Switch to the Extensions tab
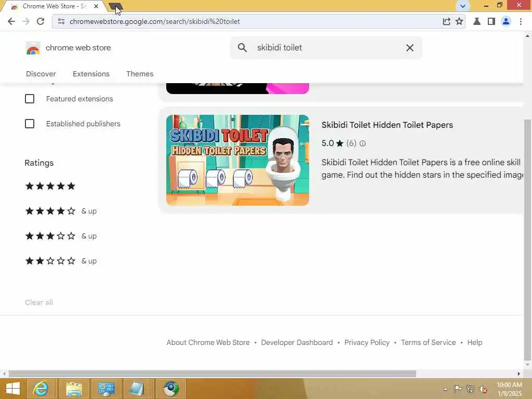Screen dimensions: 532x399 coord(91,74)
